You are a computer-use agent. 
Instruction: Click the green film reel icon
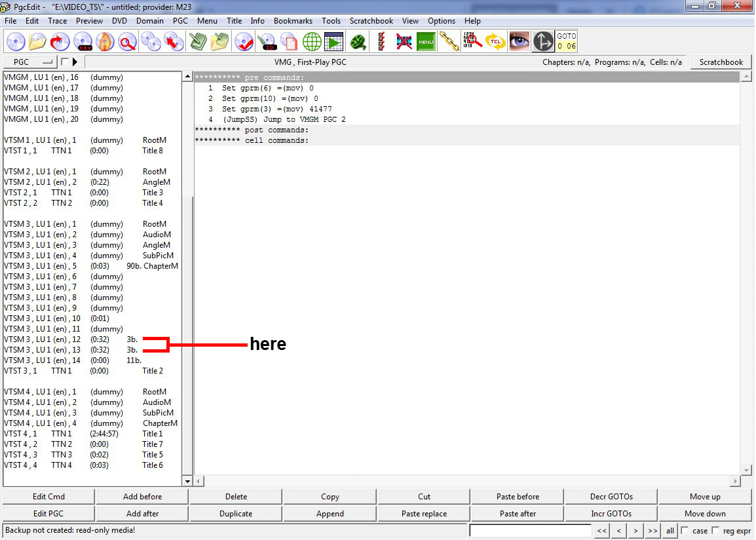tap(358, 42)
